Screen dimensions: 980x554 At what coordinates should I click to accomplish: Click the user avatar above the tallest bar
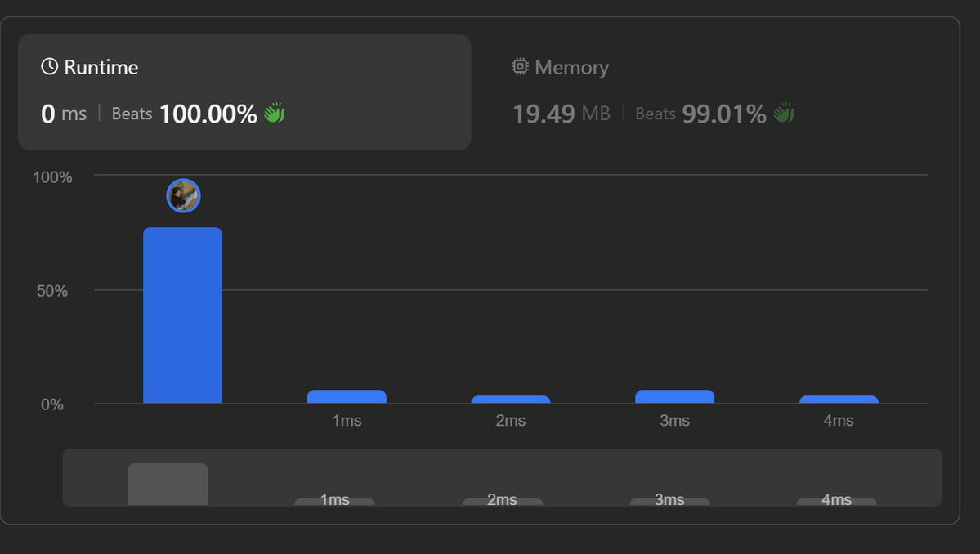click(183, 195)
